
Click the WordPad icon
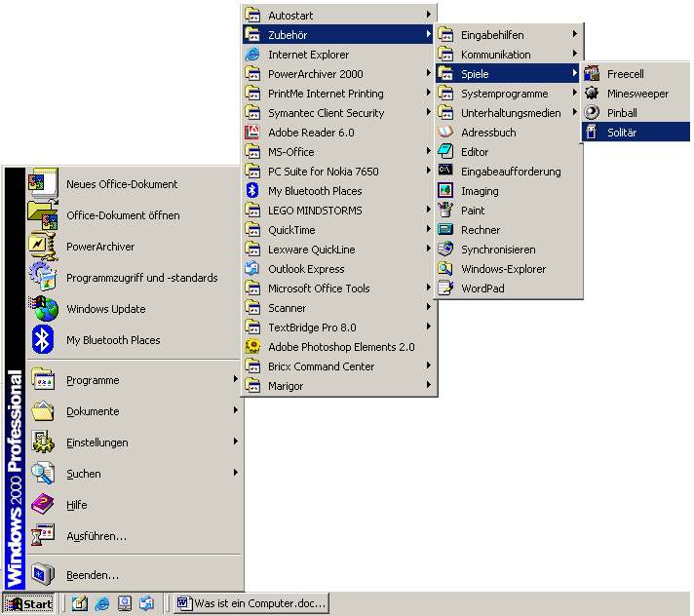[445, 288]
